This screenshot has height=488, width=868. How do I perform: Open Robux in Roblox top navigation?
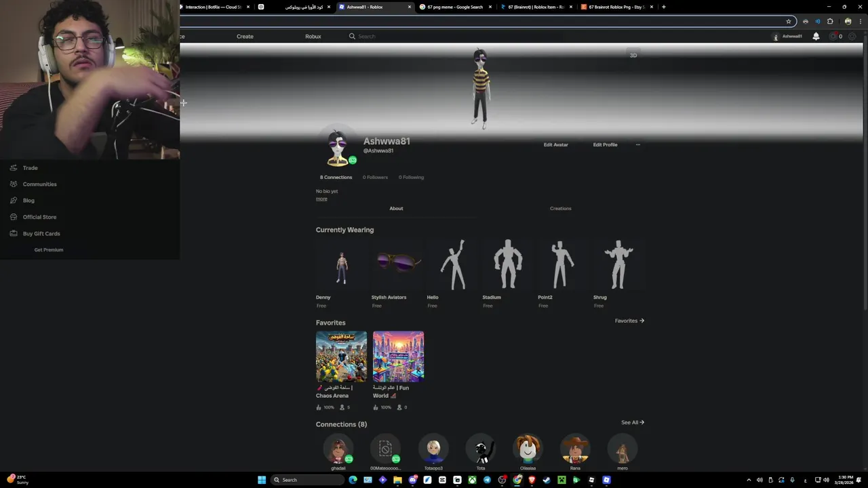[x=313, y=37]
